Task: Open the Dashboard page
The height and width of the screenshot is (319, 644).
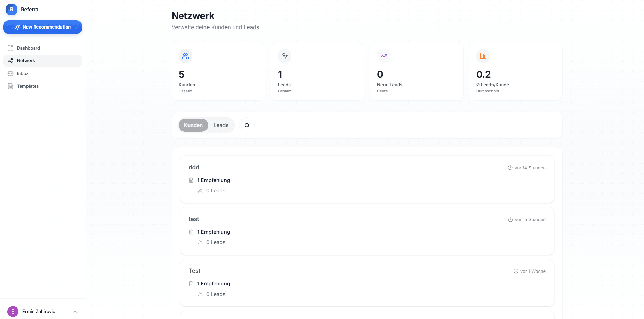Action: [x=42, y=48]
